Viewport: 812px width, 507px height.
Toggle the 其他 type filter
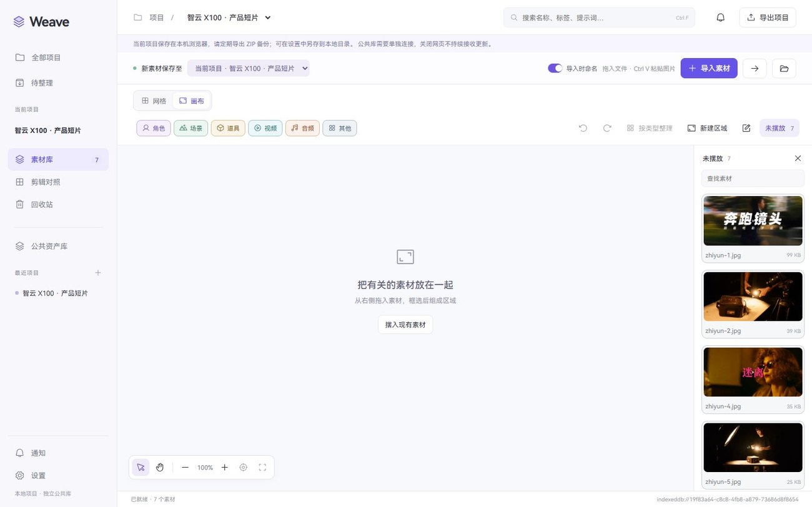point(340,128)
